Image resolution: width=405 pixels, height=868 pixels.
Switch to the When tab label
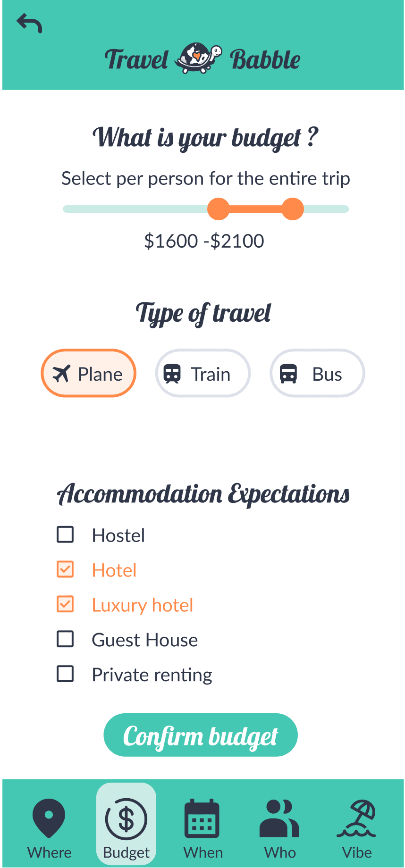(x=203, y=853)
